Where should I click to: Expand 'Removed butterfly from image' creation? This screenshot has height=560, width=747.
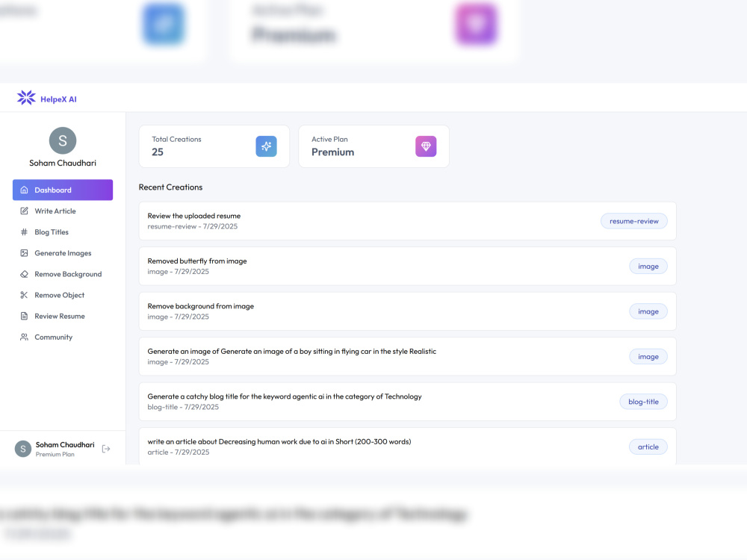(x=407, y=267)
